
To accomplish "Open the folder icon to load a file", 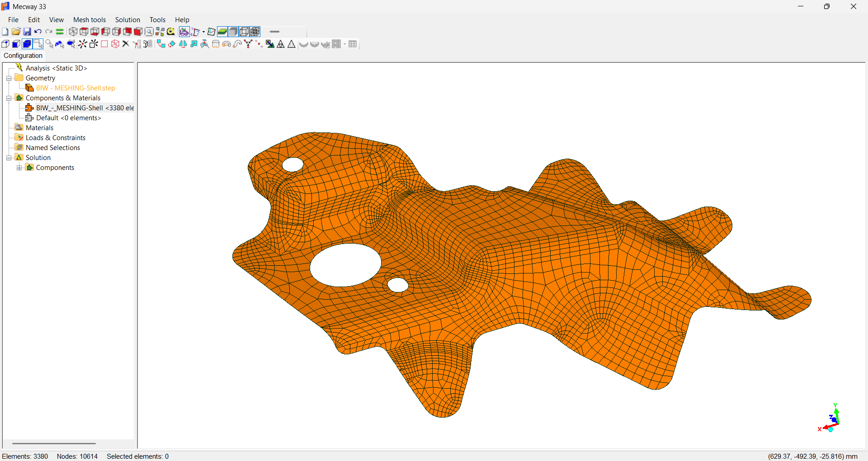I will 16,32.
